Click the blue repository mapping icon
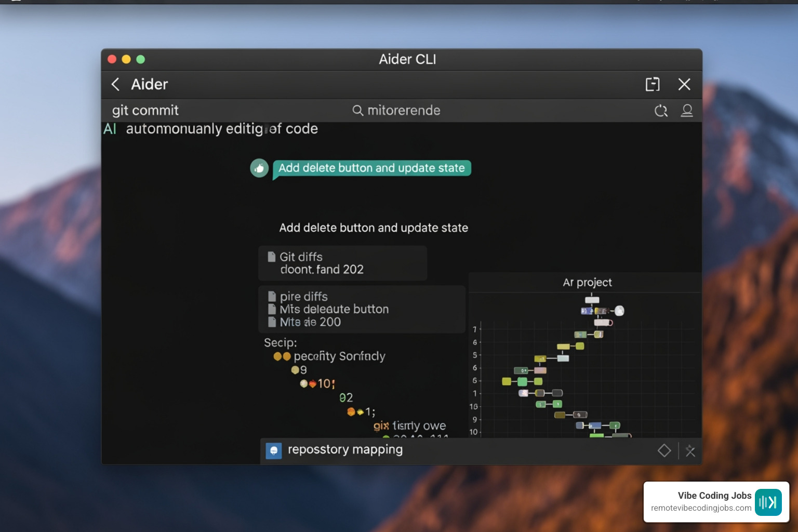The width and height of the screenshot is (798, 532). coord(274,450)
